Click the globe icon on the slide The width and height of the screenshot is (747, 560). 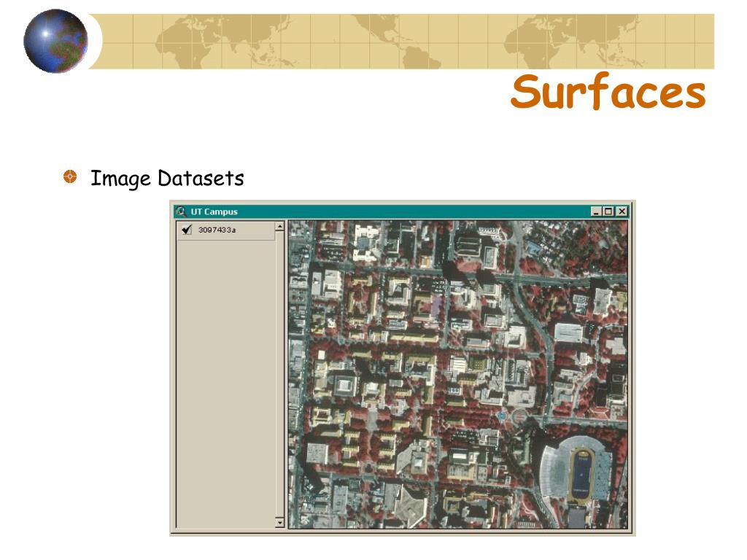click(55, 41)
